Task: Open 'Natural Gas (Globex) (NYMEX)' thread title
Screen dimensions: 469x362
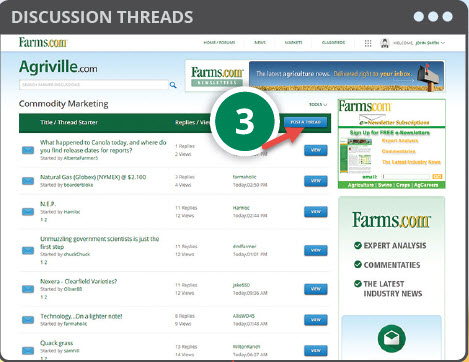Action: pyautogui.click(x=93, y=177)
